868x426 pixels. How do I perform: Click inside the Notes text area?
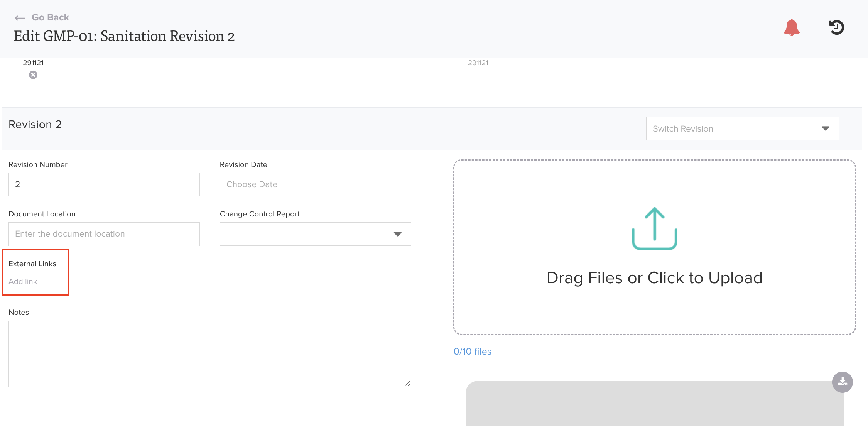click(x=209, y=354)
